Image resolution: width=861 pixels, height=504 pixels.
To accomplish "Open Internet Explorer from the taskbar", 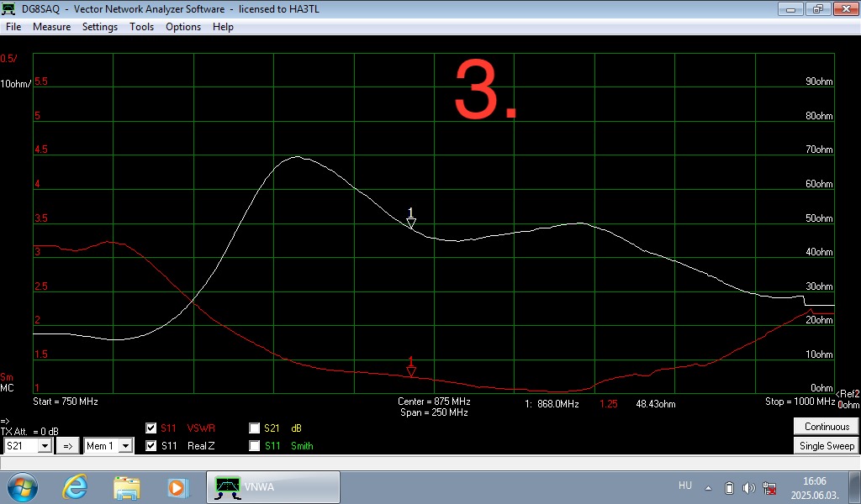I will [77, 486].
